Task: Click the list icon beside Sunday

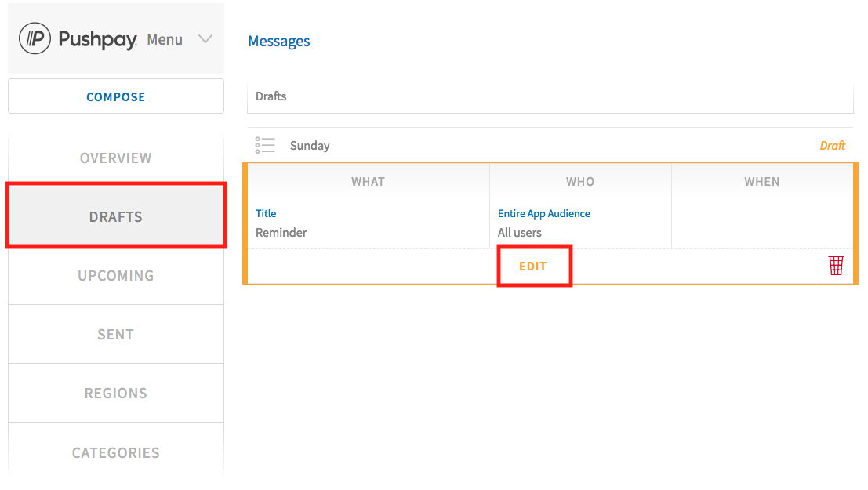Action: point(264,144)
